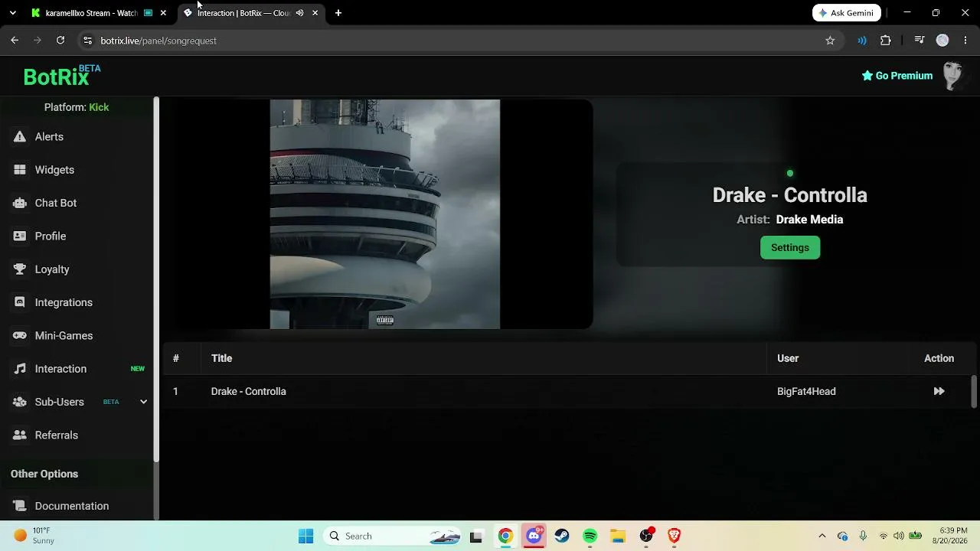The image size is (980, 551).
Task: Bookmark this page with star icon
Action: pyautogui.click(x=830, y=41)
